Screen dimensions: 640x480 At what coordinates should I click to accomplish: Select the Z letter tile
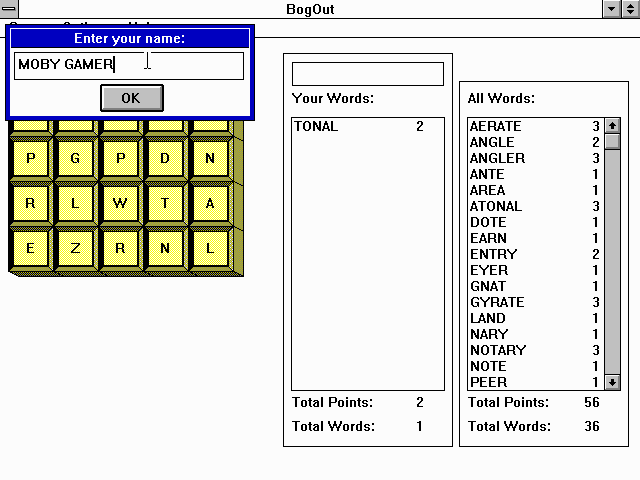point(75,248)
